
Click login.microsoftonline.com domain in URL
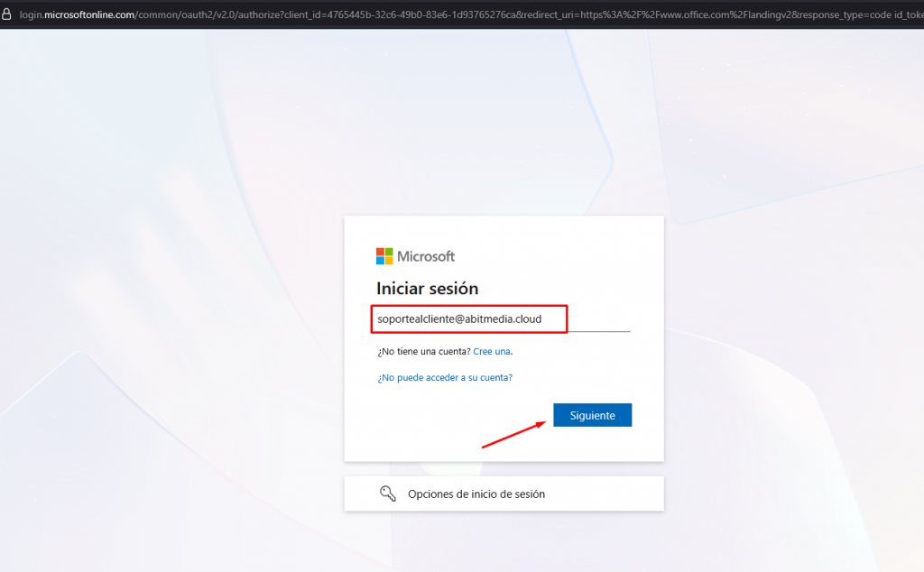(x=77, y=14)
